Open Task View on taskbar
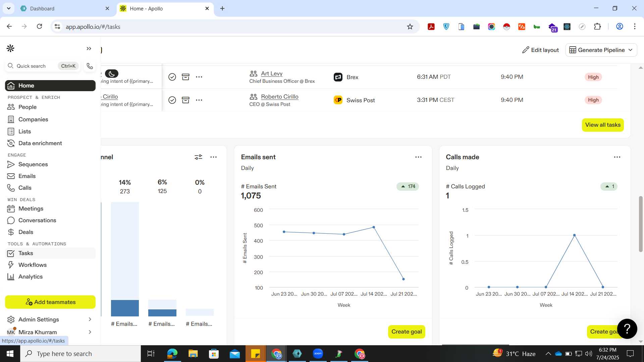 click(151, 354)
